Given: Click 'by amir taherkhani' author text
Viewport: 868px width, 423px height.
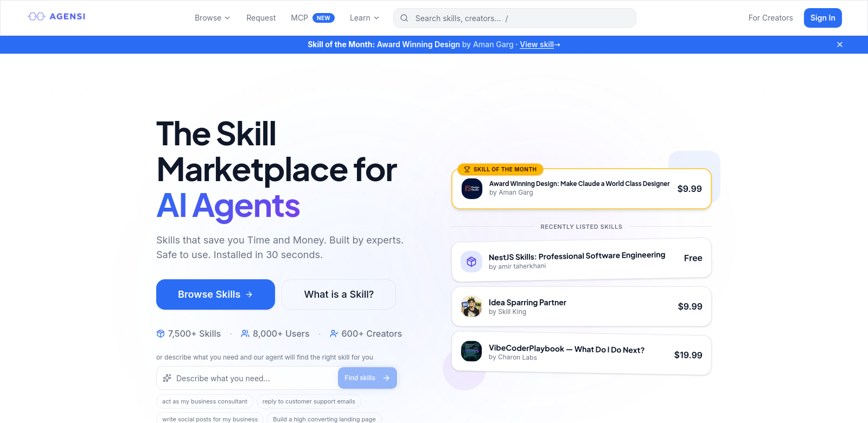Looking at the screenshot, I should coord(517,266).
